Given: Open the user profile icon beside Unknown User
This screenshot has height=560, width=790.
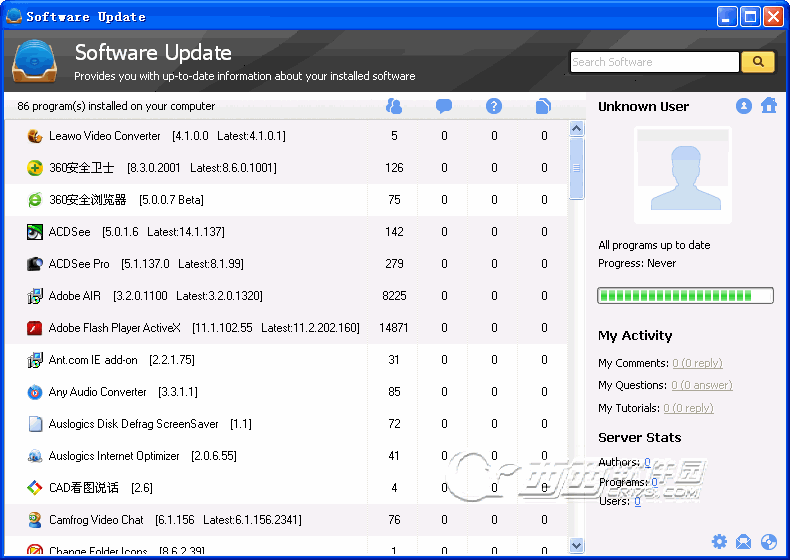Looking at the screenshot, I should (743, 106).
